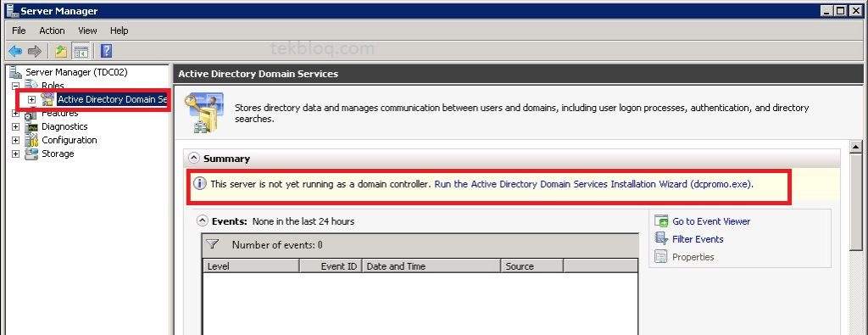Click the Configuration node icon
Viewport: 868px width, 335px height.
pyautogui.click(x=31, y=140)
